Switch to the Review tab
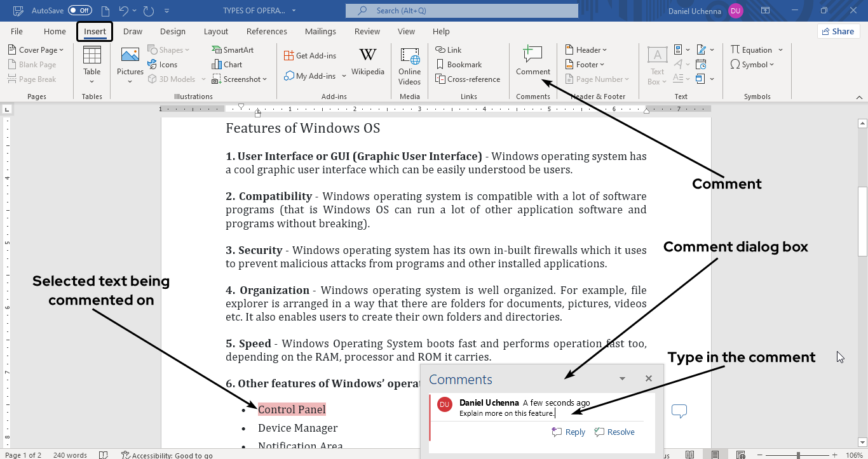 [x=367, y=32]
